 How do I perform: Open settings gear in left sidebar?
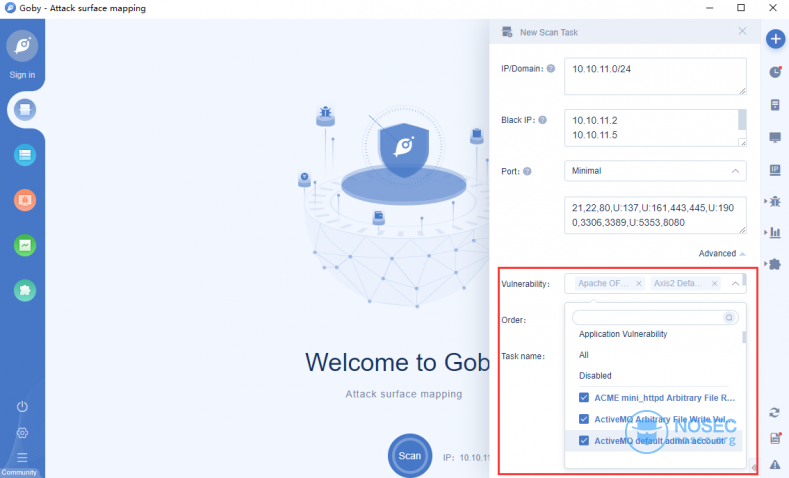click(x=22, y=433)
